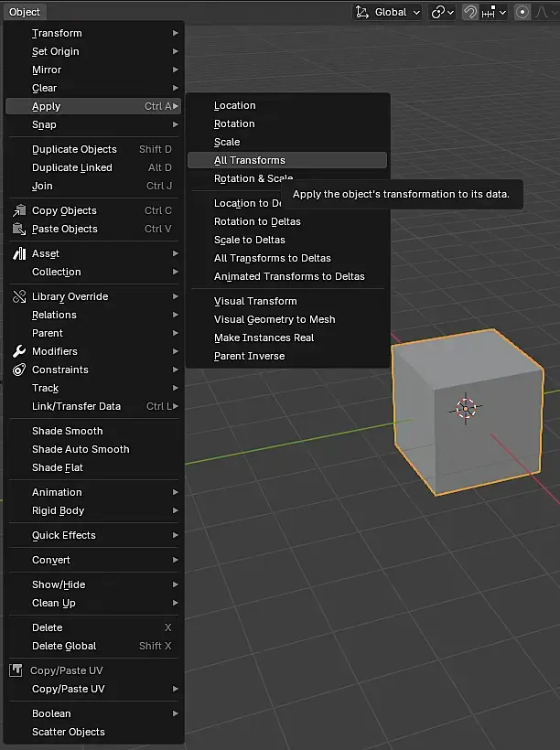Image resolution: width=560 pixels, height=750 pixels.
Task: Open the Clean Up submenu
Action: pyautogui.click(x=93, y=603)
